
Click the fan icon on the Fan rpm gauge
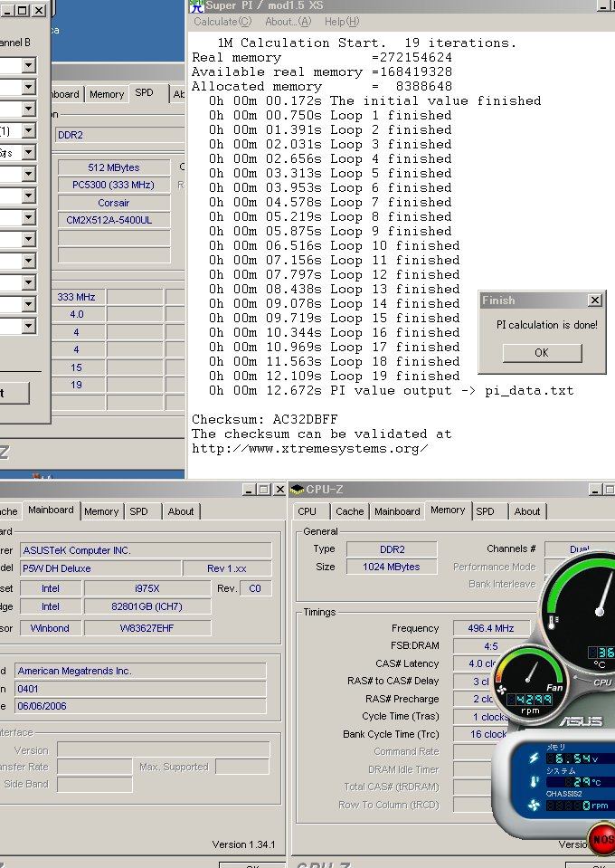point(501,690)
